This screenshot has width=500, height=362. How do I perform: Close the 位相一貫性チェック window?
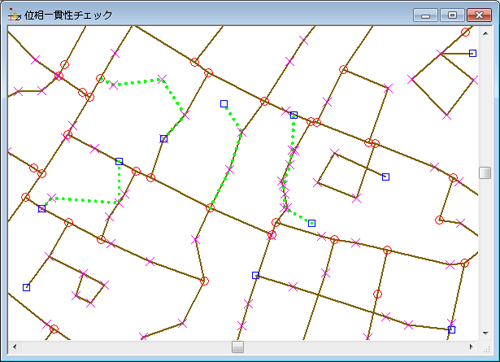pyautogui.click(x=479, y=15)
